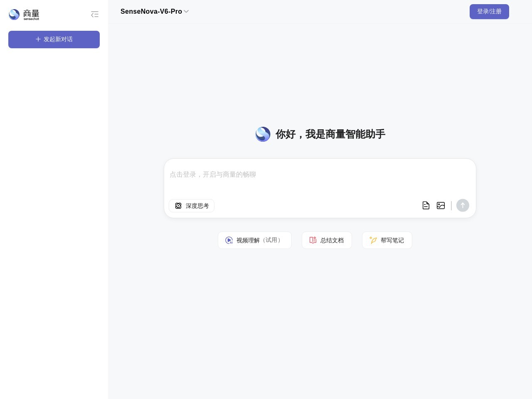Image resolution: width=532 pixels, height=399 pixels.
Task: Collapse the sidebar using the collapse icon
Action: (95, 14)
